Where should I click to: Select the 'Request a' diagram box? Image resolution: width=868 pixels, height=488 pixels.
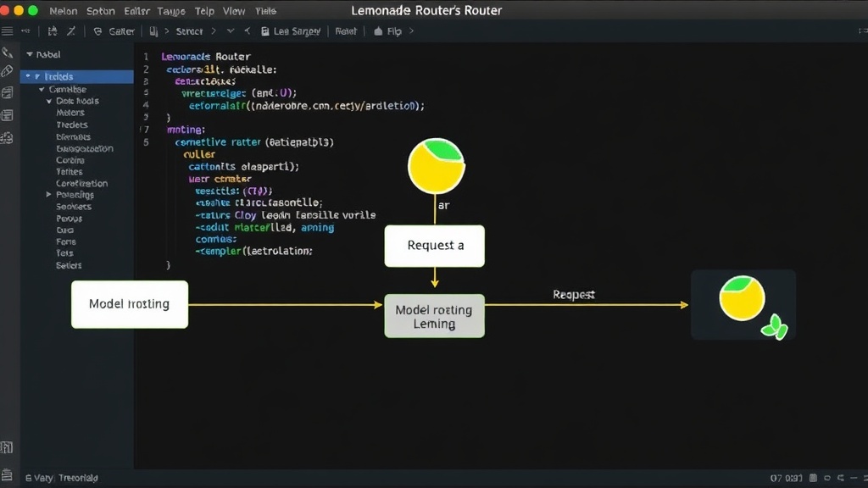(435, 246)
